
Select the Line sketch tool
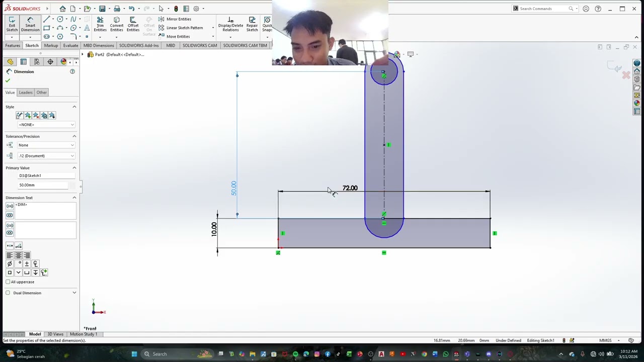click(46, 19)
